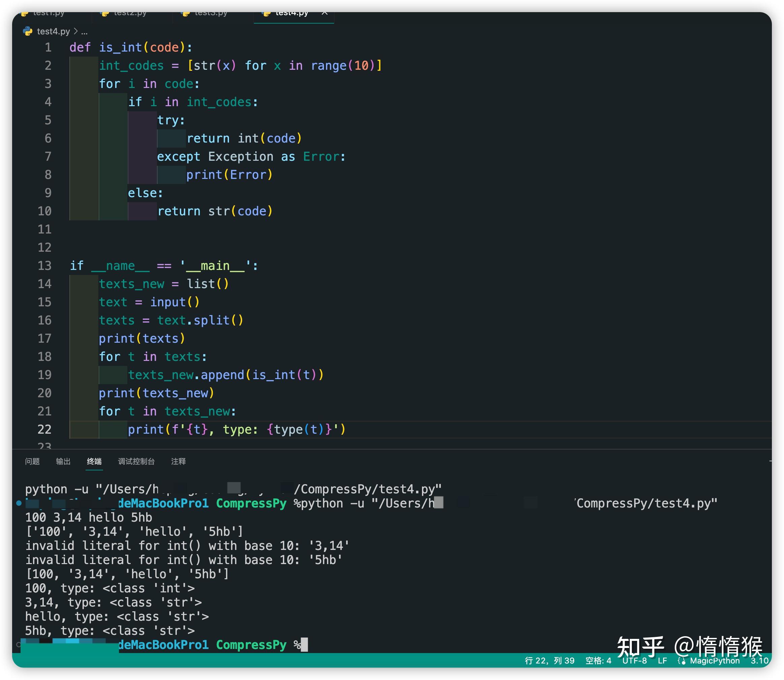Select the 终端 panel tab
The image size is (784, 680).
94,461
